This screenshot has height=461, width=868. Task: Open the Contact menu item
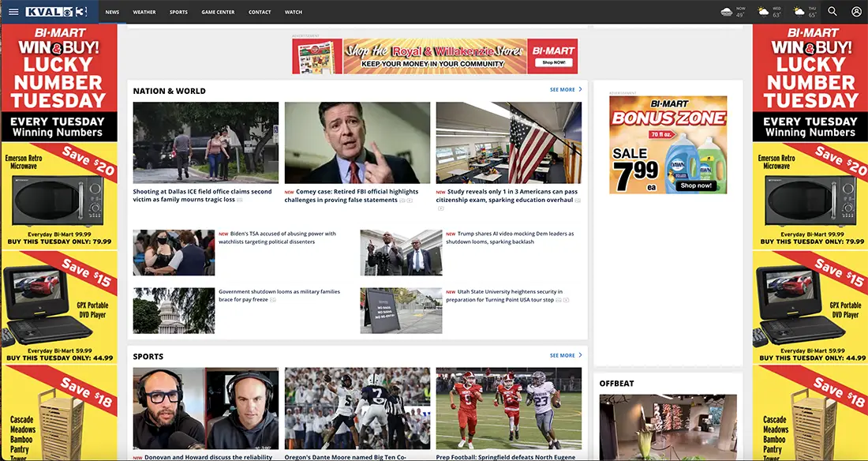pyautogui.click(x=260, y=12)
